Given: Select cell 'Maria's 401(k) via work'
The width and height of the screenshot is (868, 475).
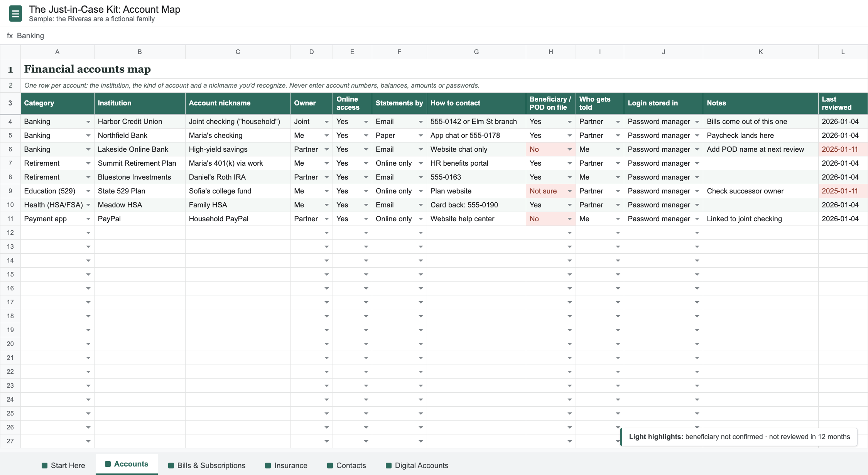Looking at the screenshot, I should (x=238, y=163).
